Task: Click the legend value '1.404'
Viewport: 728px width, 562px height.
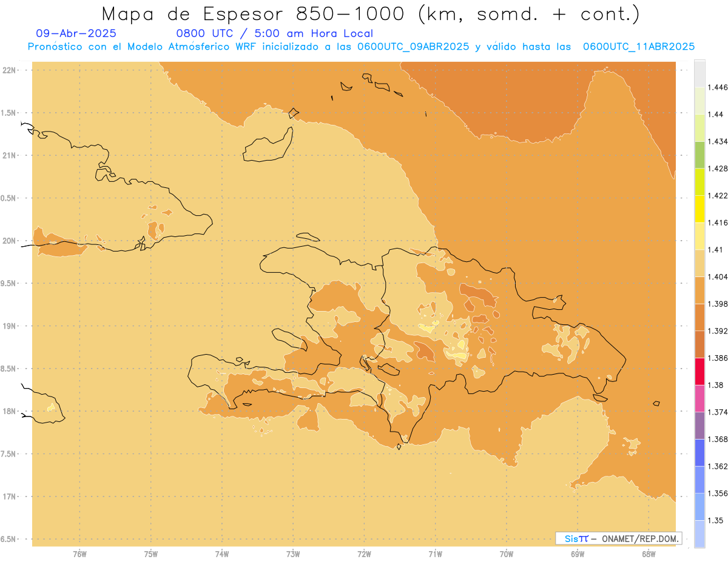Action: pos(718,276)
